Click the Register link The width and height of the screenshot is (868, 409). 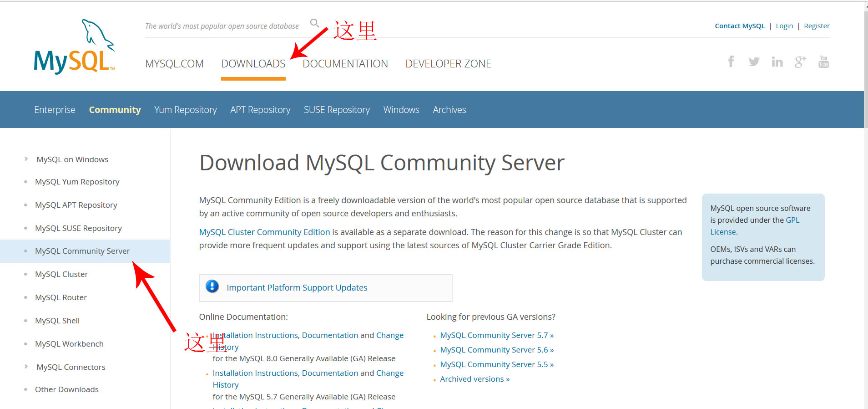817,26
